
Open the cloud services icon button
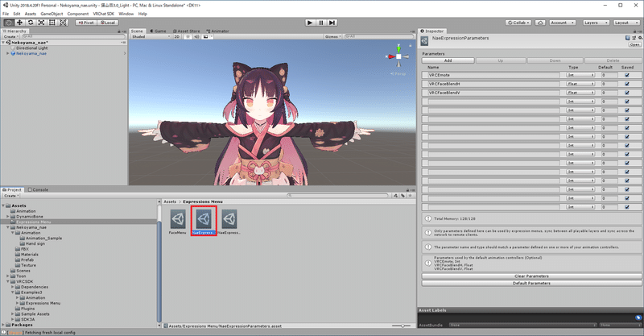point(540,23)
